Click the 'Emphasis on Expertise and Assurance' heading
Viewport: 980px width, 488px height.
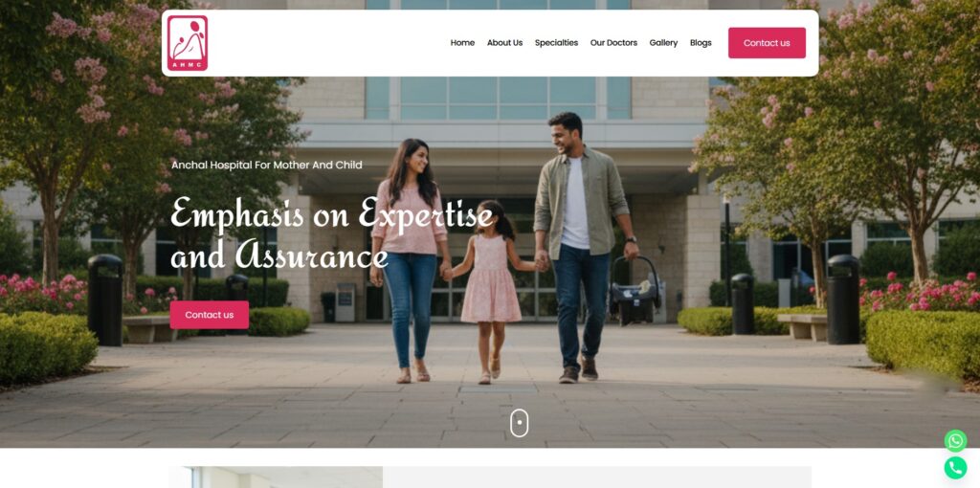coord(331,233)
